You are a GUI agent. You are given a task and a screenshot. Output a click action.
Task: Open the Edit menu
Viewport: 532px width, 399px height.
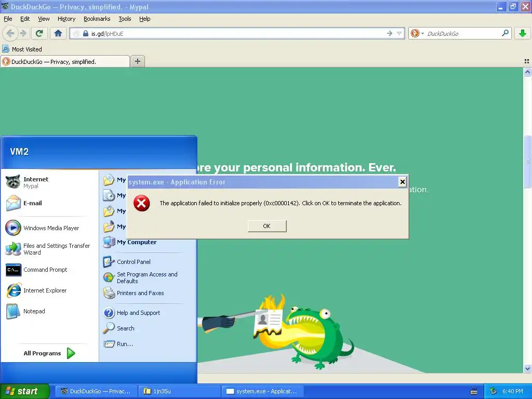tap(25, 19)
